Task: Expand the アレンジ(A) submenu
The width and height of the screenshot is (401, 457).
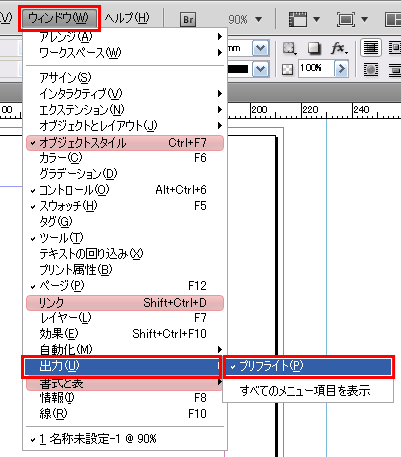Action: click(x=125, y=36)
